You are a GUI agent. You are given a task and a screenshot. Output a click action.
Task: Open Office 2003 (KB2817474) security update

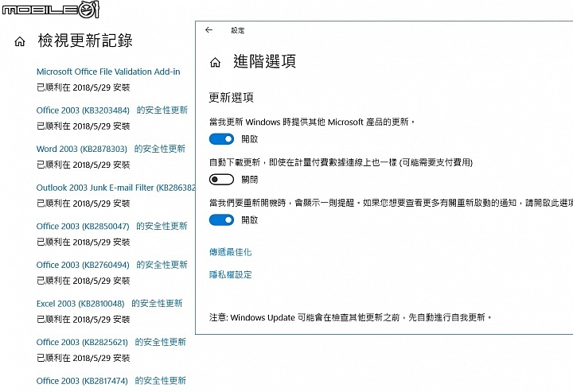111,381
